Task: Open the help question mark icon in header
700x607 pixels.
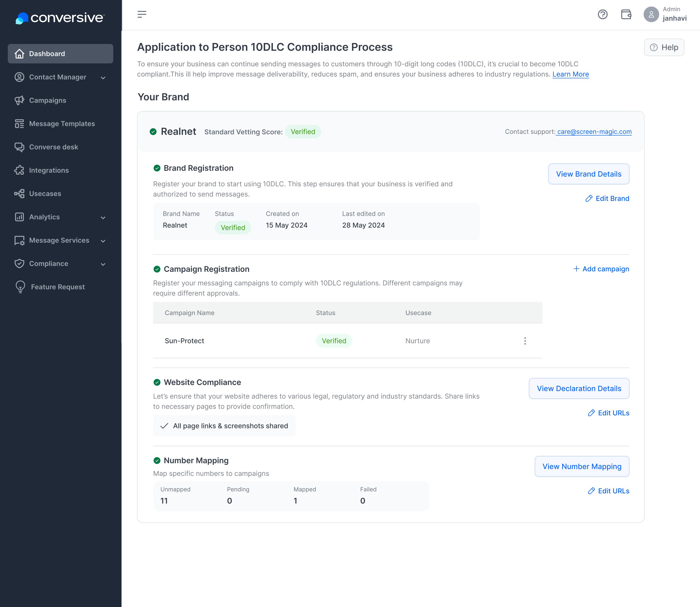Action: coord(602,15)
